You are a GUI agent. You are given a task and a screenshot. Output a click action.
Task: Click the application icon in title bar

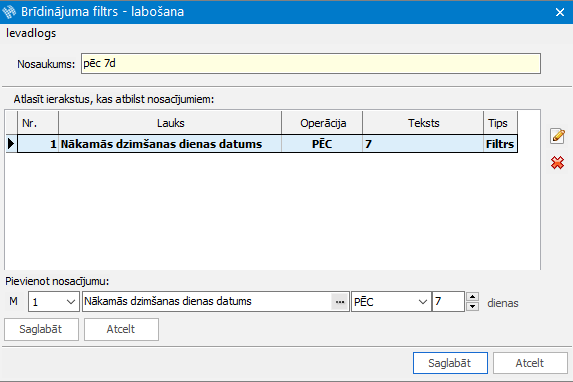(9, 12)
